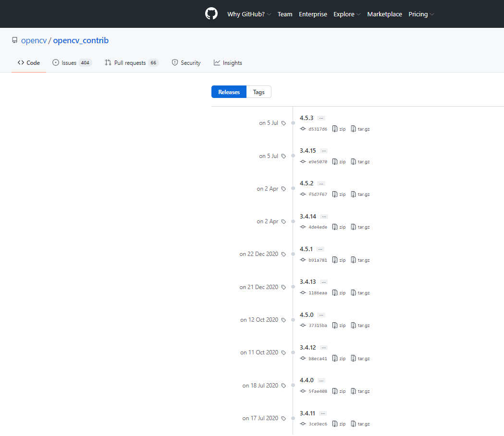Download zip for release 3.4.15
Screen dimensions: 504x436
[339, 162]
